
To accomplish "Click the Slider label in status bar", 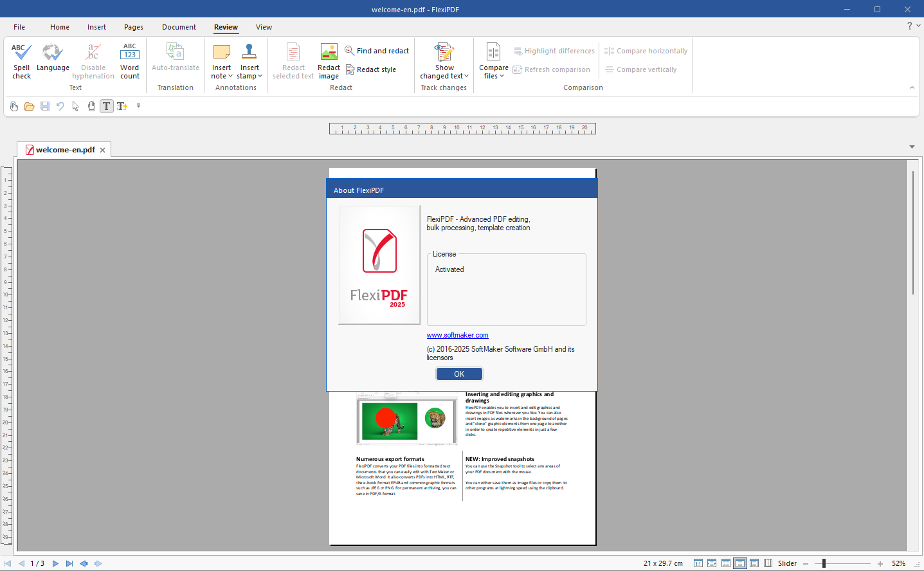I will [x=787, y=563].
